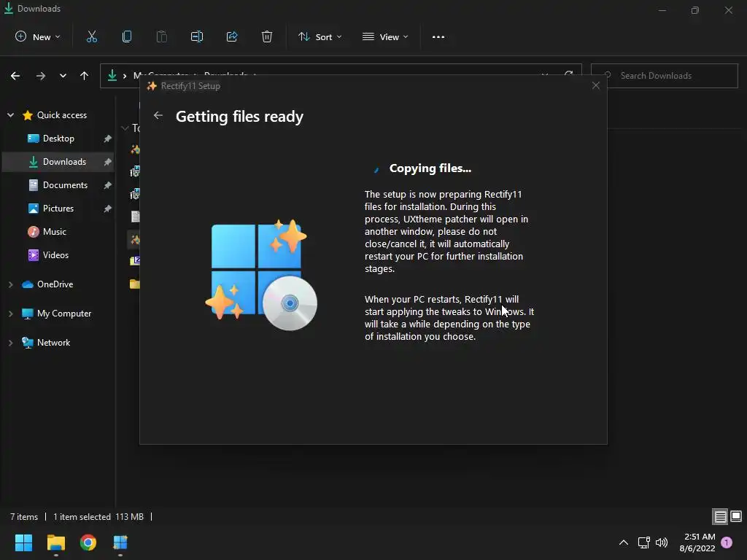Go back in File Explorer navigation

(x=15, y=76)
